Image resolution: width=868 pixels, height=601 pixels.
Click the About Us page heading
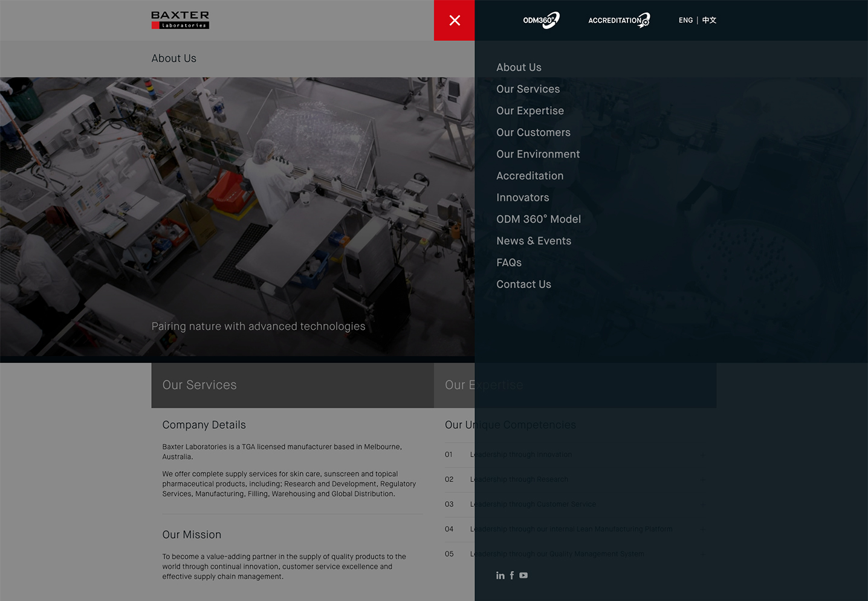point(173,59)
